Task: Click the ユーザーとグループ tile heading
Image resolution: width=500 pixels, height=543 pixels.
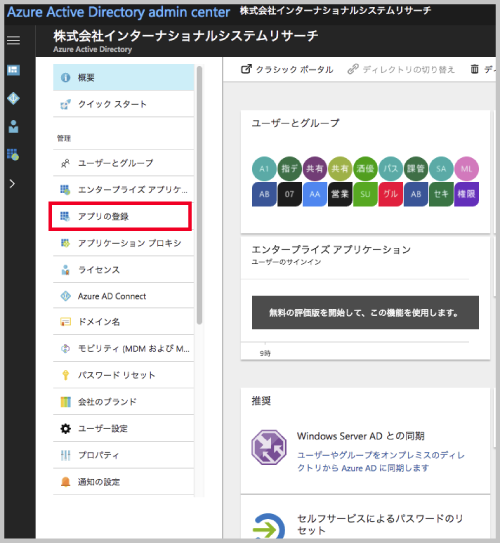Action: pyautogui.click(x=295, y=123)
